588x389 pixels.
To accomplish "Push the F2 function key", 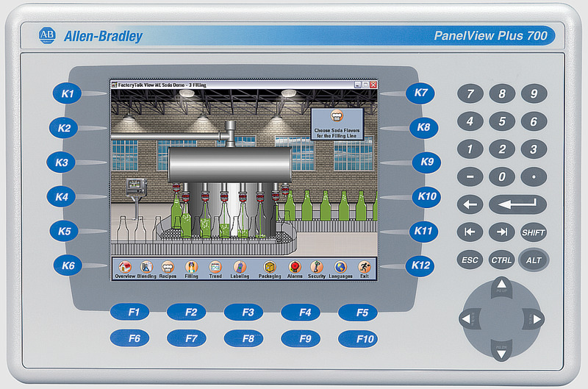I will click(x=187, y=312).
